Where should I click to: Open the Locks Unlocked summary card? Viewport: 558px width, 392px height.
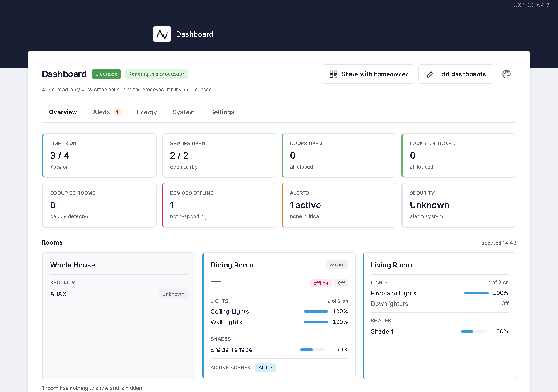point(459,155)
